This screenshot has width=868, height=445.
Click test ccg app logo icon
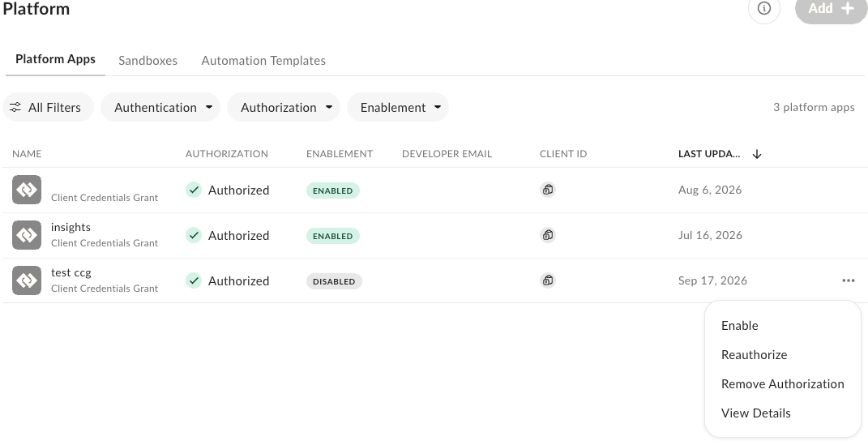coord(27,280)
